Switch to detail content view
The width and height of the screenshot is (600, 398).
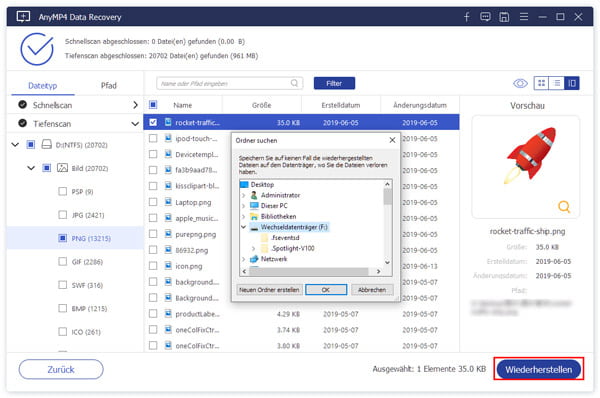pyautogui.click(x=572, y=83)
